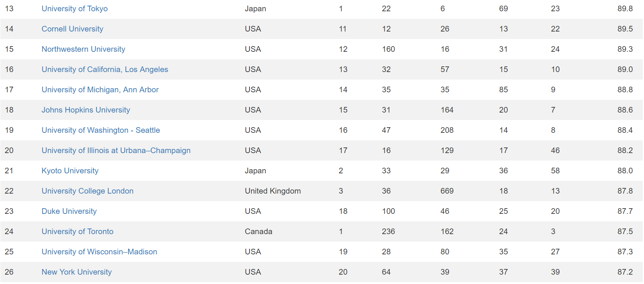Select the University of Toronto link
Viewport: 644px width, 284px height.
[x=77, y=231]
